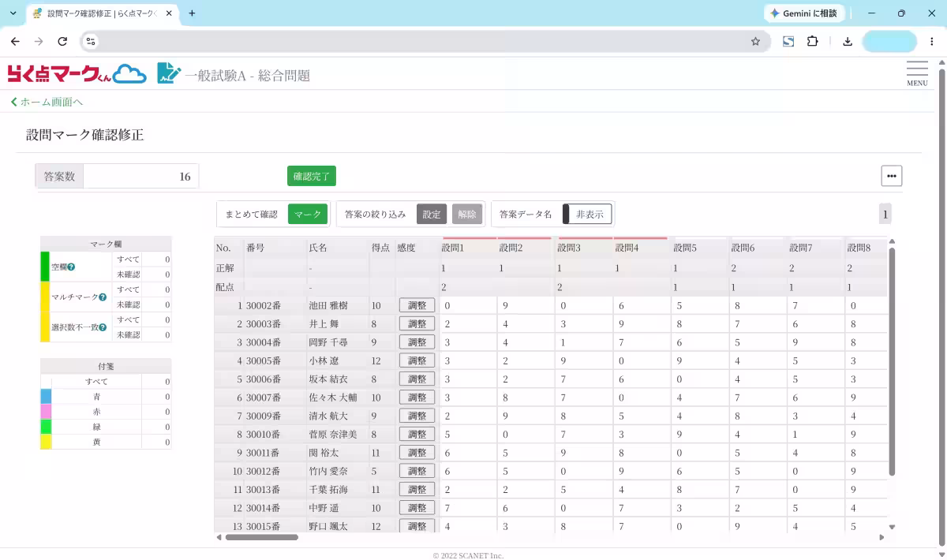Open a new browser tab

pyautogui.click(x=192, y=13)
